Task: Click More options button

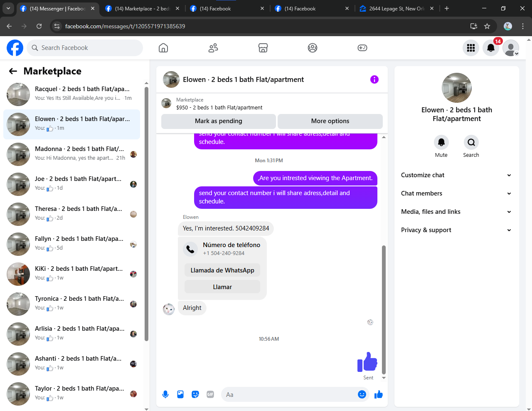Action: pos(330,121)
